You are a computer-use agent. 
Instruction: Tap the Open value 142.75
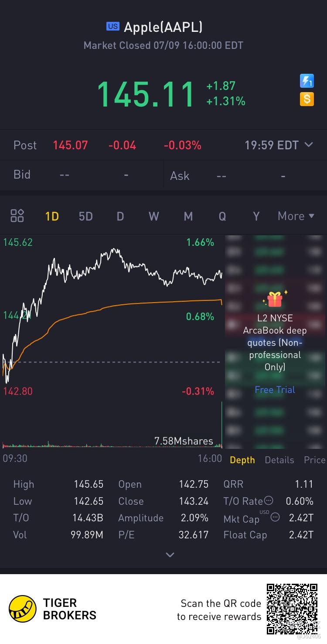coord(194,484)
